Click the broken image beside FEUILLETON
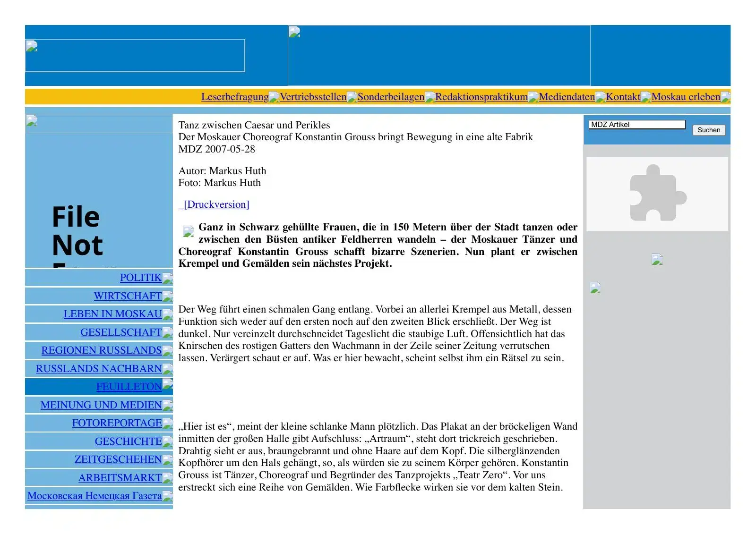 [168, 384]
